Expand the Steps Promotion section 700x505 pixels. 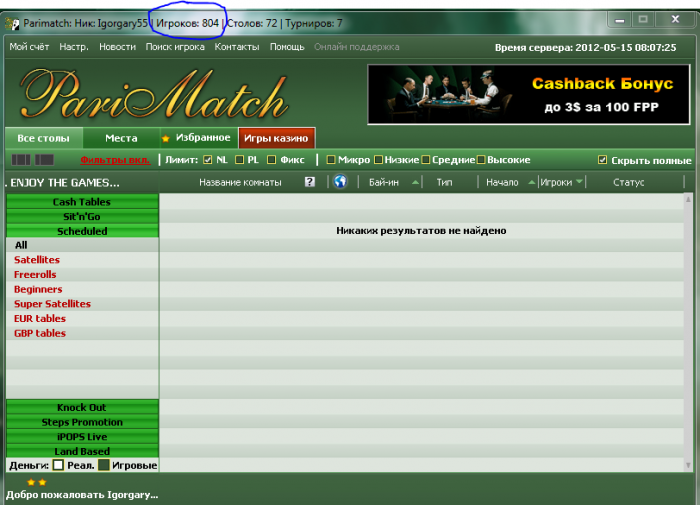pos(82,422)
